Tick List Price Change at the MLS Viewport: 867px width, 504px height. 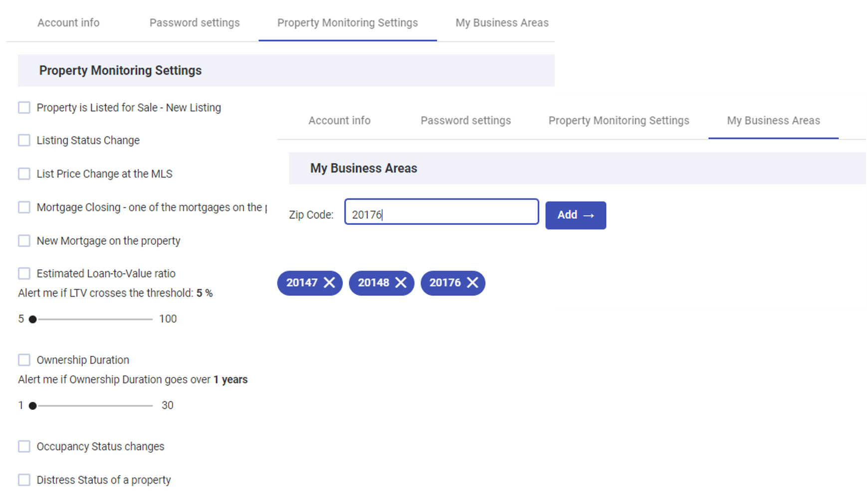click(24, 174)
